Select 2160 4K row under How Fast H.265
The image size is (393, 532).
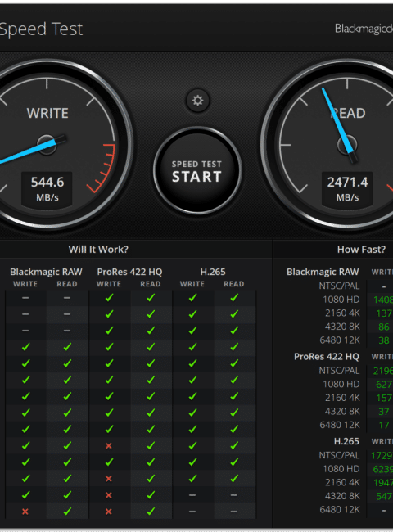tap(342, 482)
